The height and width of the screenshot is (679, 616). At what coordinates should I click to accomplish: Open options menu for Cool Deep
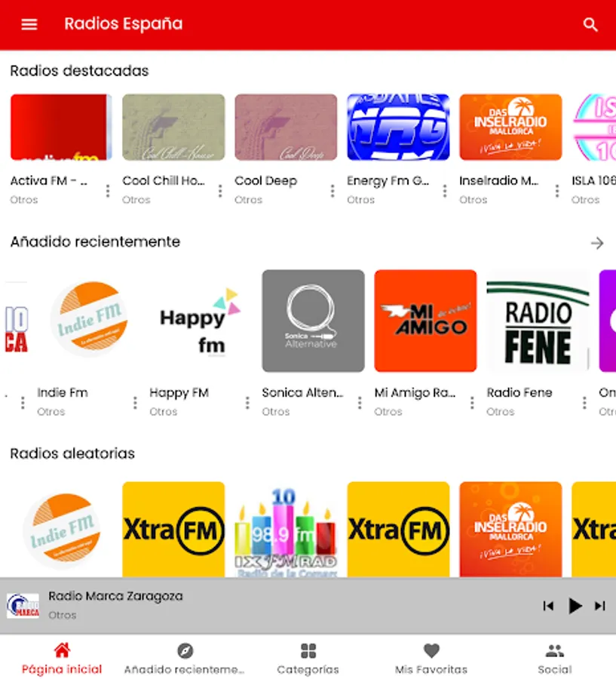pyautogui.click(x=333, y=191)
